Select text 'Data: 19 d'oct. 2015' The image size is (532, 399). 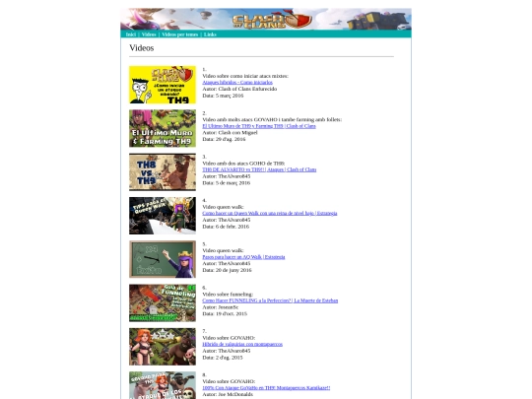pos(225,314)
